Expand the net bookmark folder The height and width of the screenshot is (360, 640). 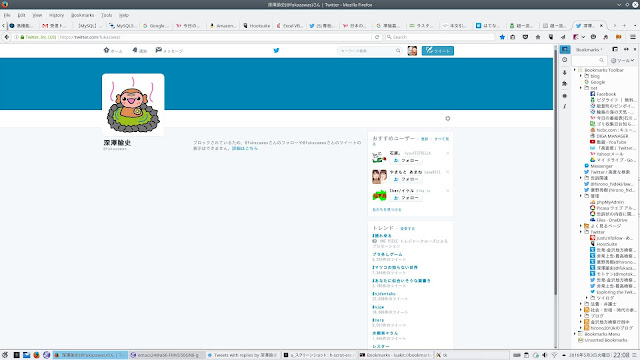(x=581, y=88)
